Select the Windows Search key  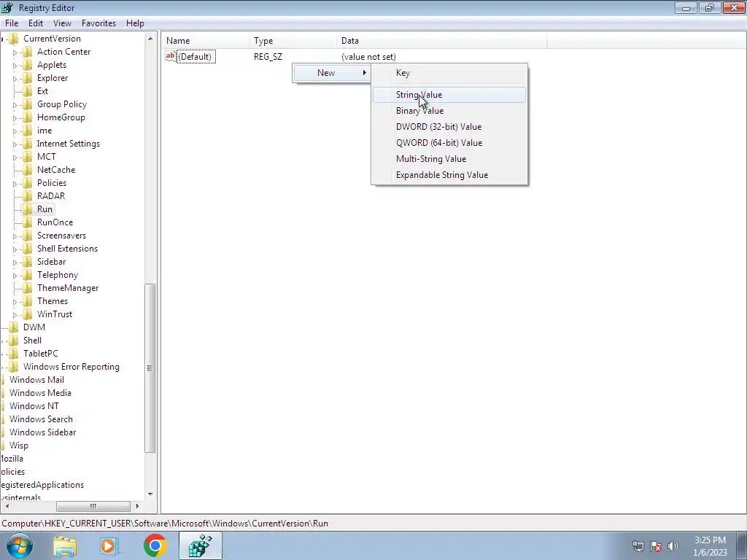(x=41, y=419)
